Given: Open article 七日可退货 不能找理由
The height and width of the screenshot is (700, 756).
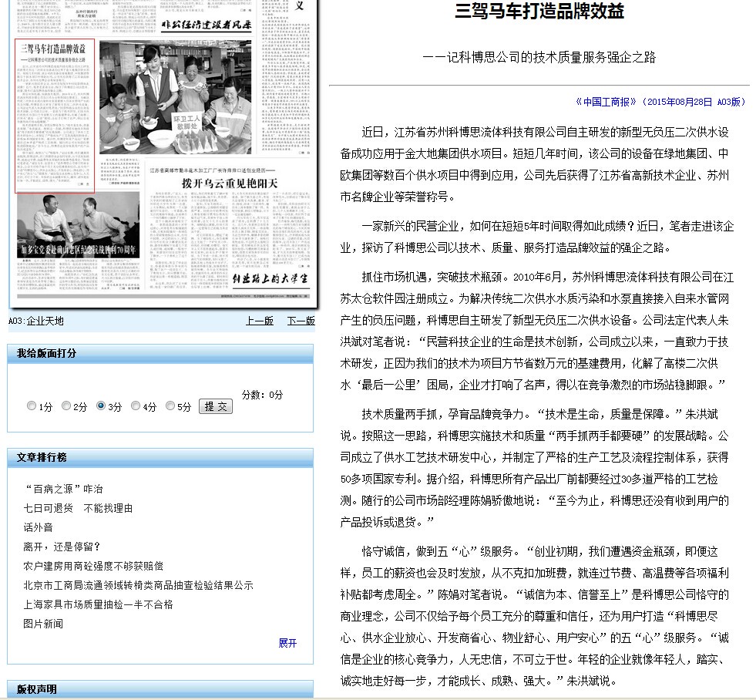Looking at the screenshot, I should point(78,508).
